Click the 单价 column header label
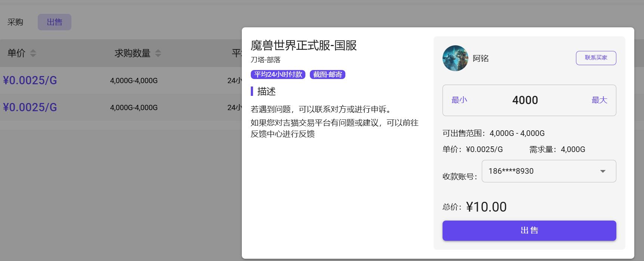The height and width of the screenshot is (261, 644). pos(16,53)
